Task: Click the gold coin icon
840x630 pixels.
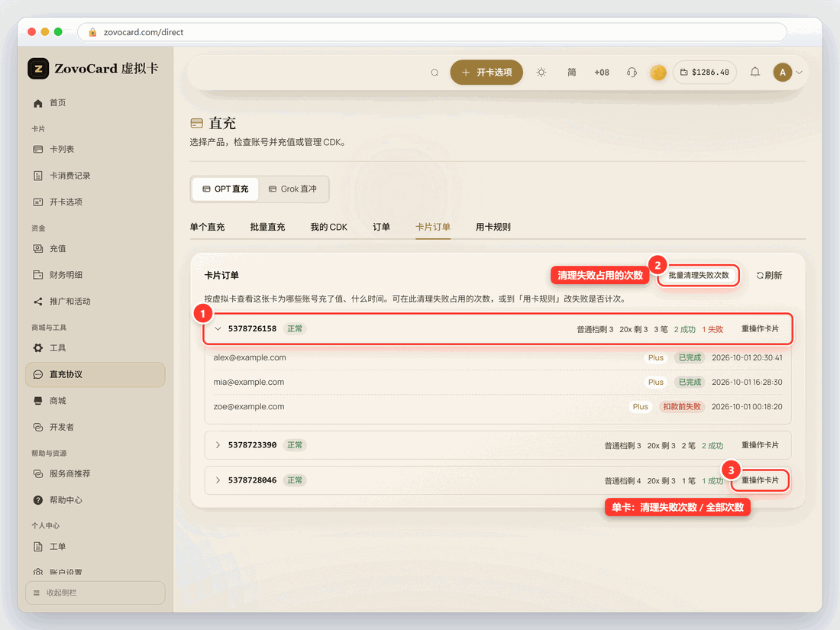Action: (x=657, y=73)
